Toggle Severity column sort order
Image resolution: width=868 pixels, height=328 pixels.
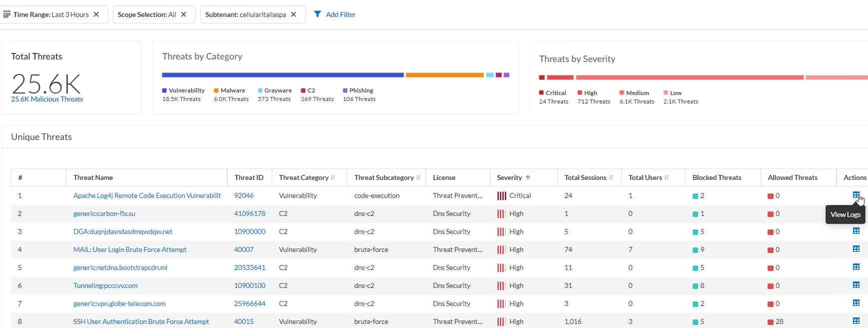coord(528,177)
